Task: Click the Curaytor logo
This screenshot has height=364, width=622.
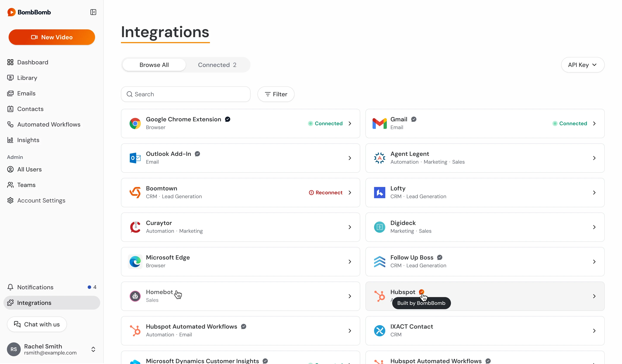Action: click(x=135, y=227)
